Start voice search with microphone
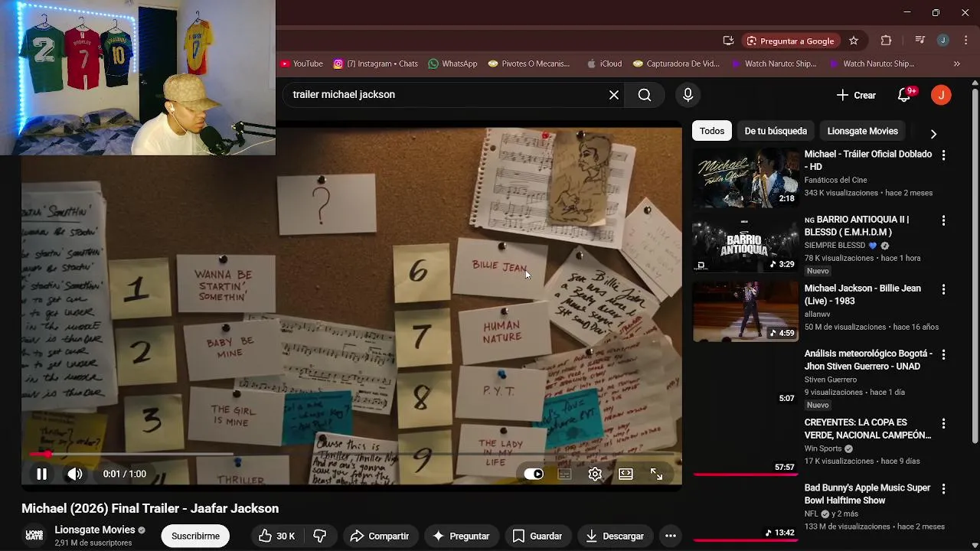The width and height of the screenshot is (980, 551). (x=688, y=95)
